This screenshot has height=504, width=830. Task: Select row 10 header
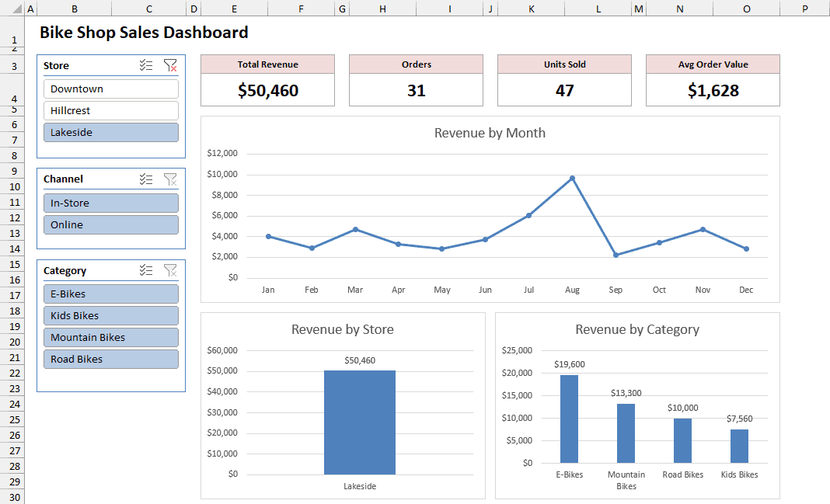pyautogui.click(x=14, y=186)
